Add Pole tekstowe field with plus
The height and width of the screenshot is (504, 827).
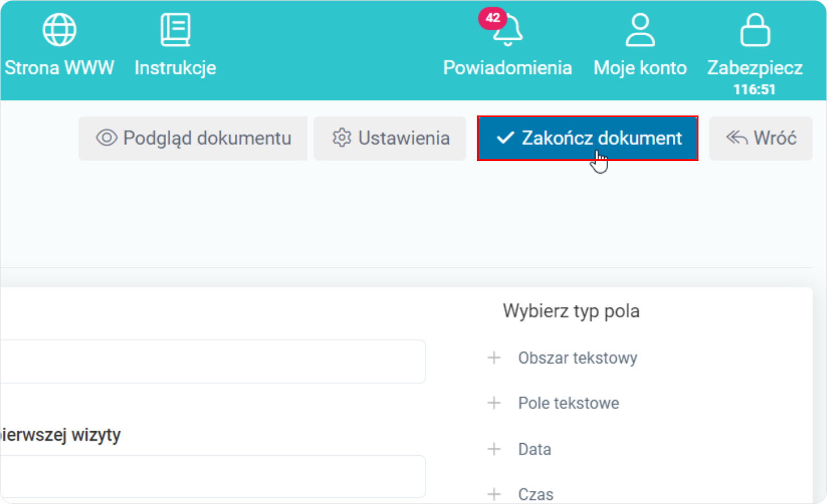coord(494,403)
